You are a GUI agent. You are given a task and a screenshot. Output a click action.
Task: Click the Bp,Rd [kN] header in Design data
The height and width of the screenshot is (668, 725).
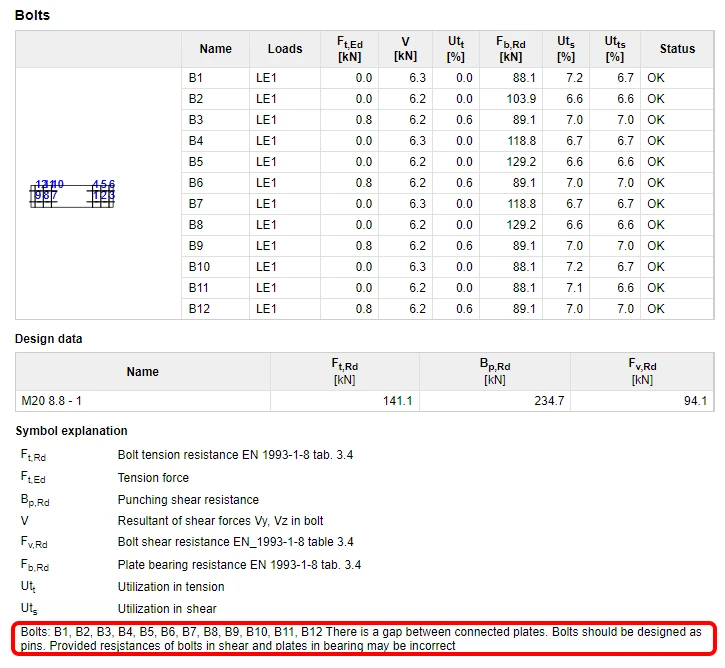(x=495, y=372)
